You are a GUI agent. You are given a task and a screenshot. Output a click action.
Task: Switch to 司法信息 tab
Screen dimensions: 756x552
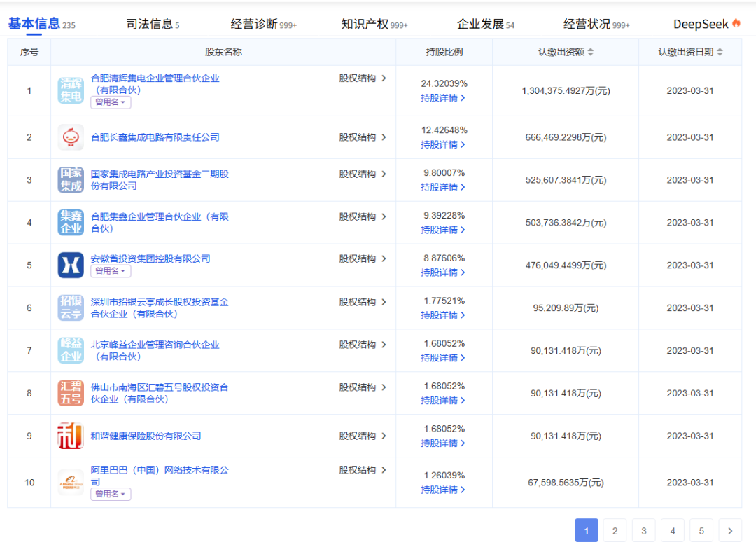click(x=153, y=24)
